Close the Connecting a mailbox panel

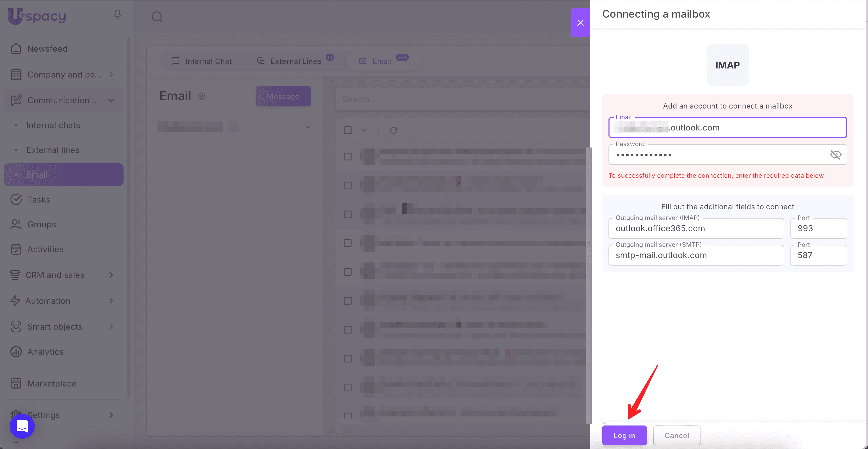point(580,22)
